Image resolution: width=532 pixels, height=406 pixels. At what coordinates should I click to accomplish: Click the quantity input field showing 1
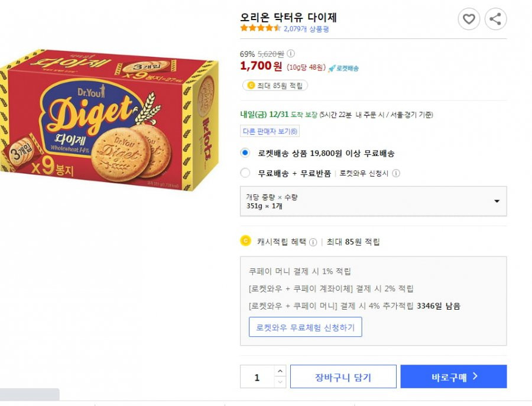257,376
